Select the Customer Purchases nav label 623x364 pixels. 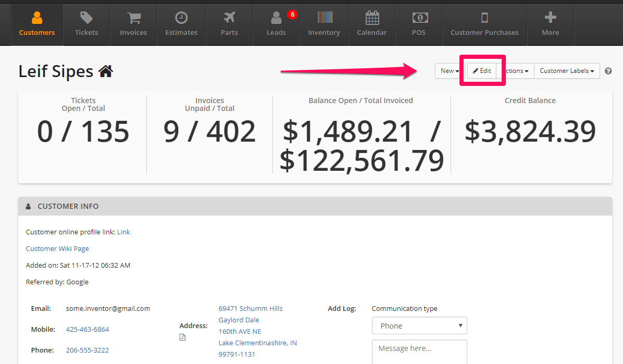pyautogui.click(x=484, y=33)
